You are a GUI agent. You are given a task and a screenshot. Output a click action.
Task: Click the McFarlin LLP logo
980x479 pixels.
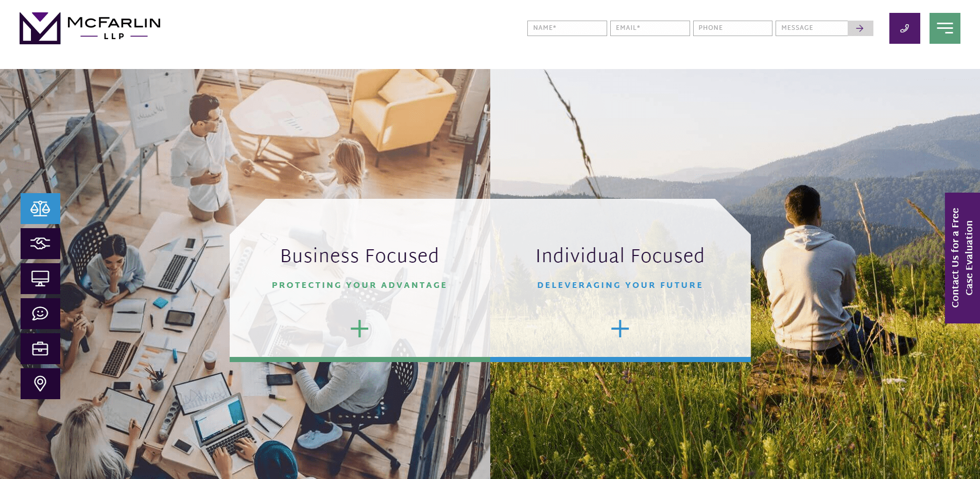[90, 28]
